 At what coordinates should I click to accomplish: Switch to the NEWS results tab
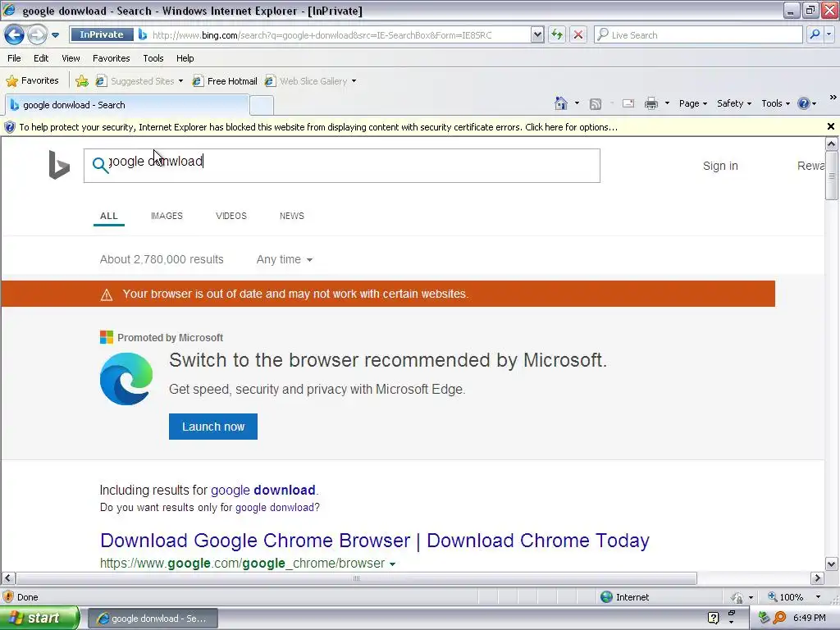tap(291, 216)
